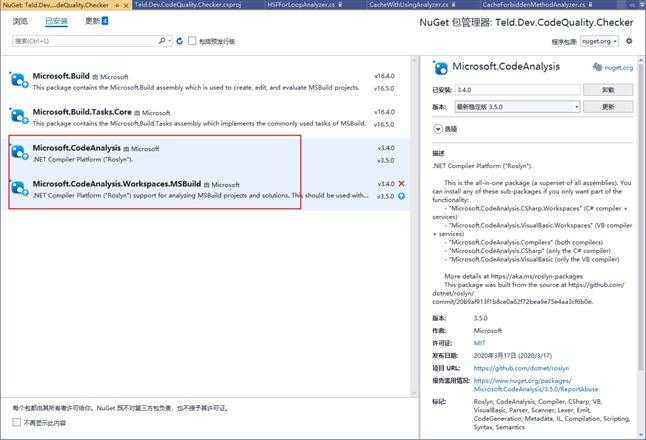
Task: Click the NuGet manager title heading
Action: point(526,22)
